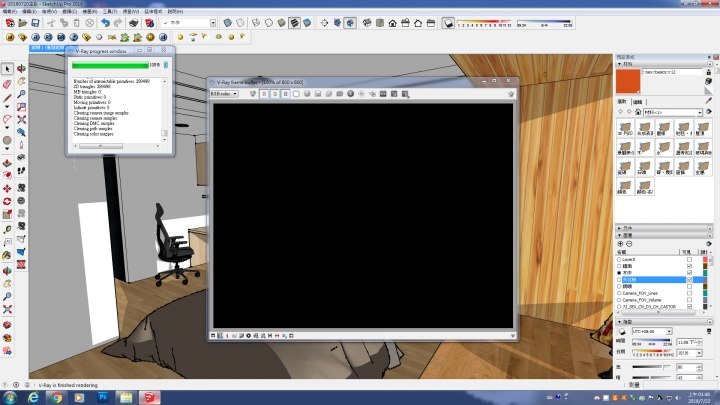Select the Layer0 radio button
This screenshot has width=720, height=405.
[619, 259]
